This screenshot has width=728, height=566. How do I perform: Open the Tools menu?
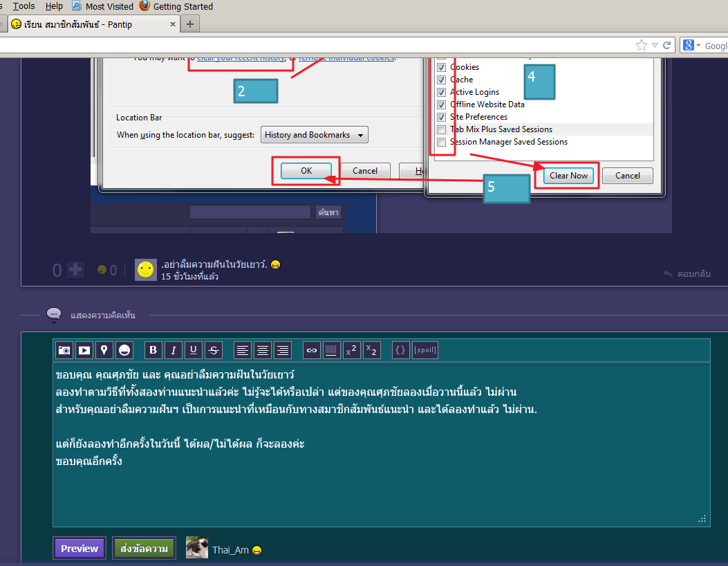point(24,6)
